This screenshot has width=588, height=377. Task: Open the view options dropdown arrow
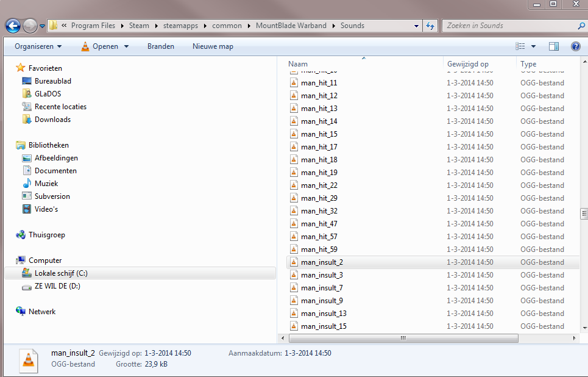point(533,46)
